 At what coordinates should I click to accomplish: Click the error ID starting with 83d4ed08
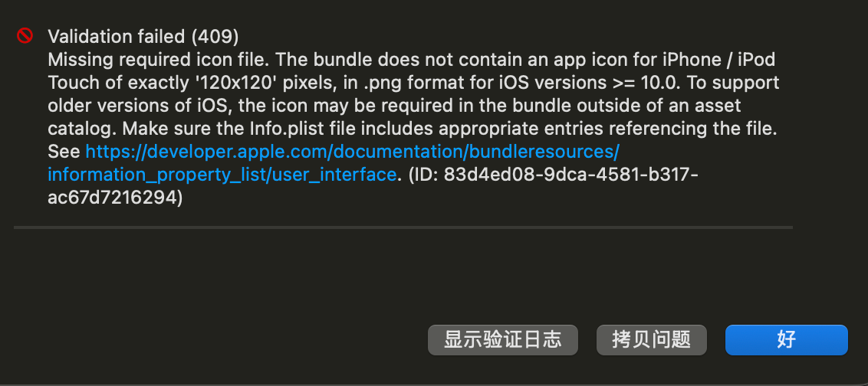tap(570, 175)
